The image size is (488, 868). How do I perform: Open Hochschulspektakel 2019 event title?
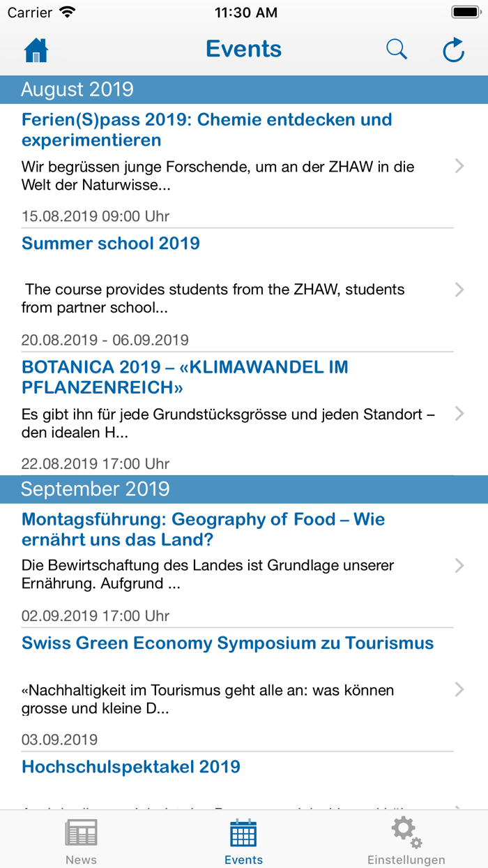point(131,767)
